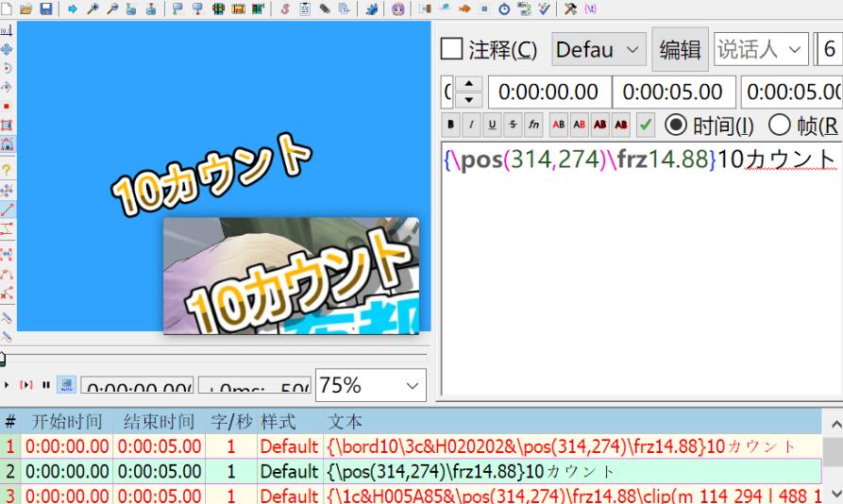Open script Properties clipboard icon
Screen dimensions: 843x504
pos(305,8)
